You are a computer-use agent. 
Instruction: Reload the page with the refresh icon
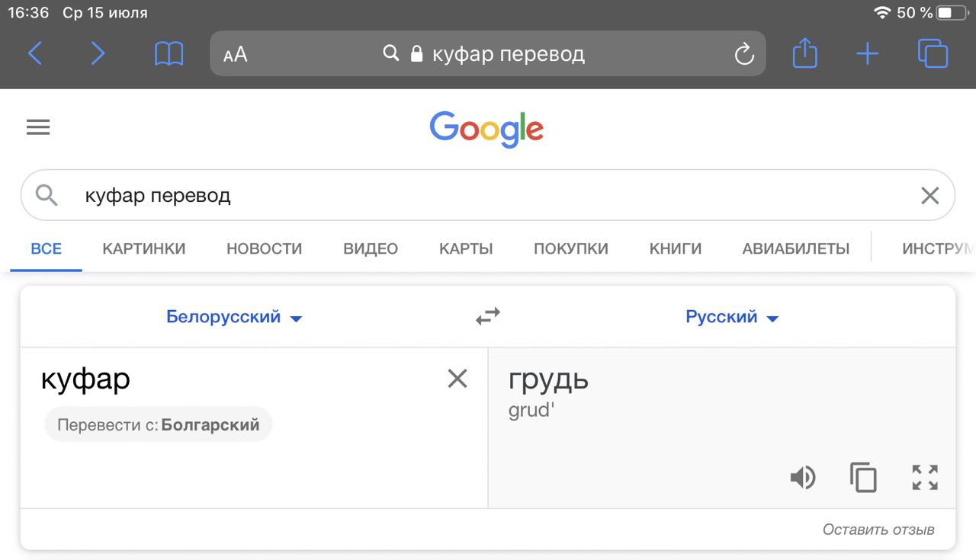[743, 53]
